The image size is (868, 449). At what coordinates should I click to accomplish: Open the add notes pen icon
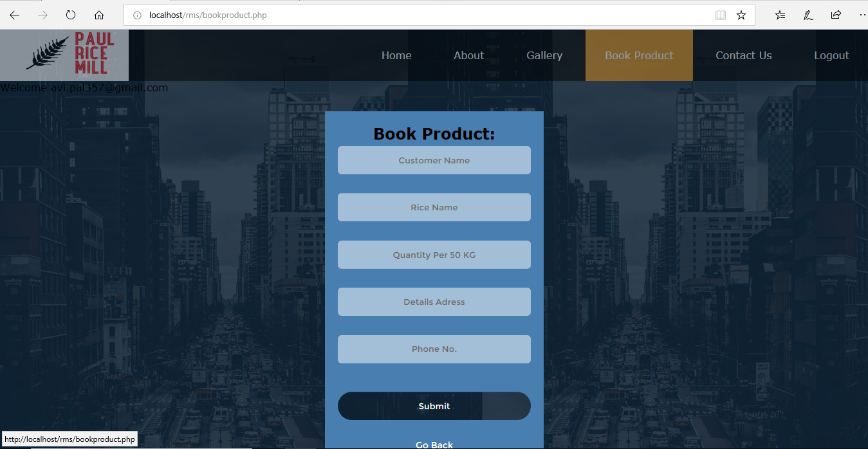(808, 15)
